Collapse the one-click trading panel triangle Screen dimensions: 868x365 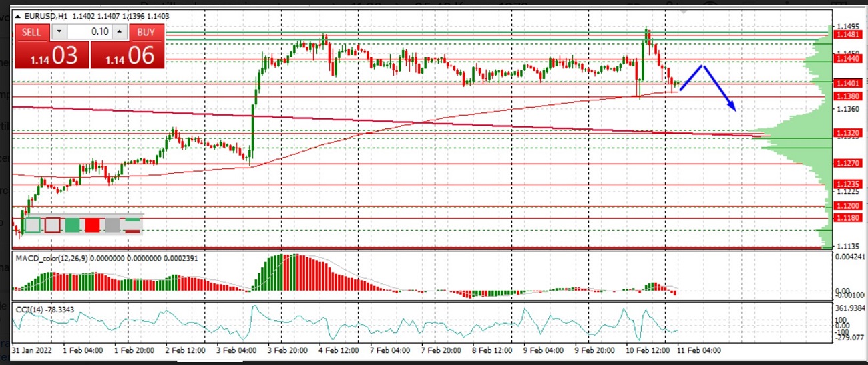tap(17, 16)
